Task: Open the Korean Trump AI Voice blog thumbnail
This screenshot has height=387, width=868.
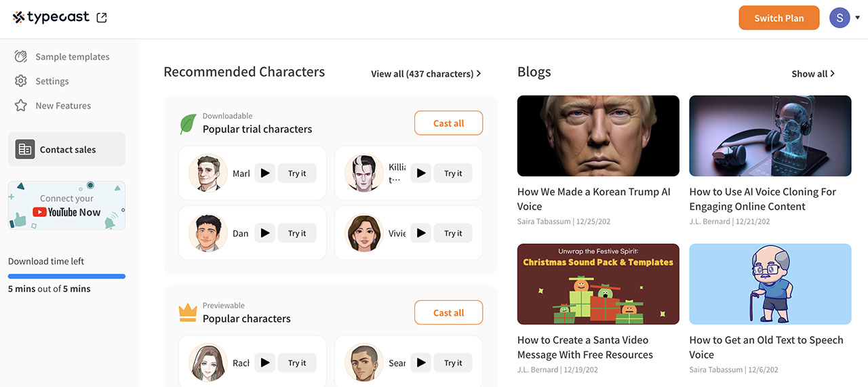Action: [x=598, y=136]
